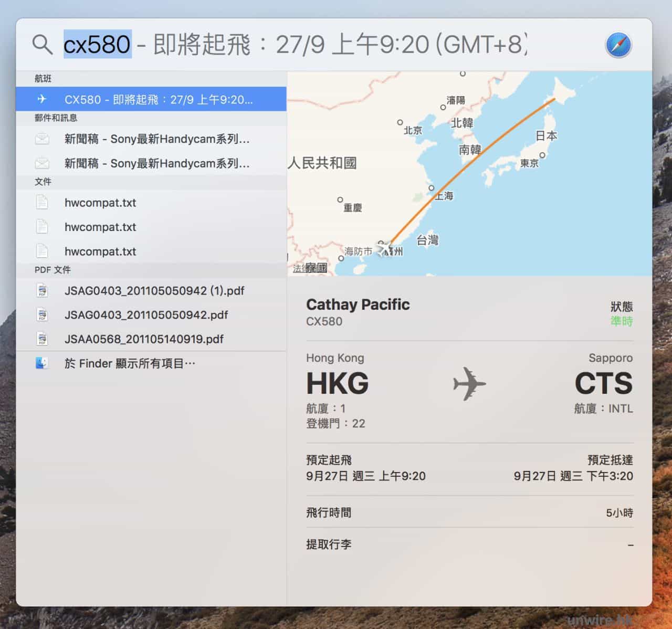Click the Finder icon in results list
This screenshot has height=629, width=672.
click(42, 363)
